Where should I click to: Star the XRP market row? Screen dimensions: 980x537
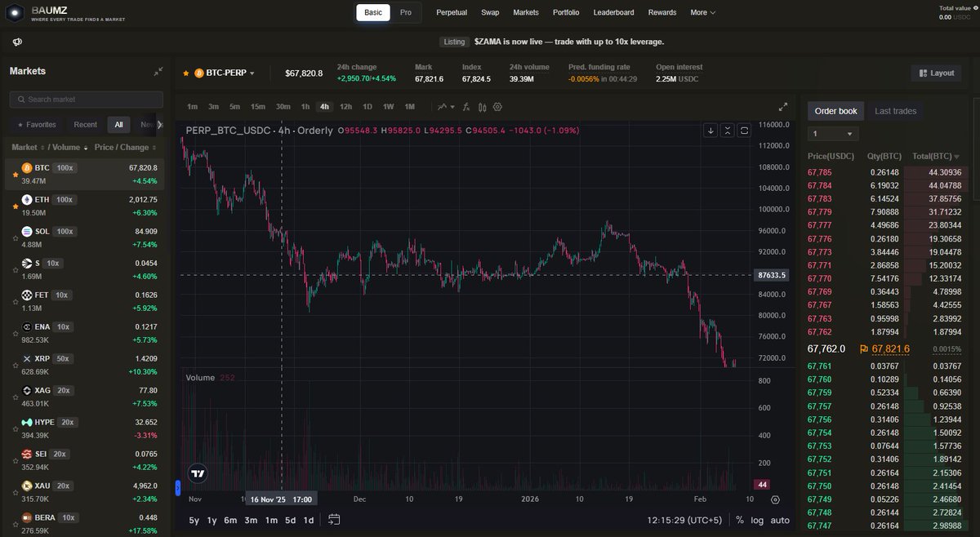15,366
